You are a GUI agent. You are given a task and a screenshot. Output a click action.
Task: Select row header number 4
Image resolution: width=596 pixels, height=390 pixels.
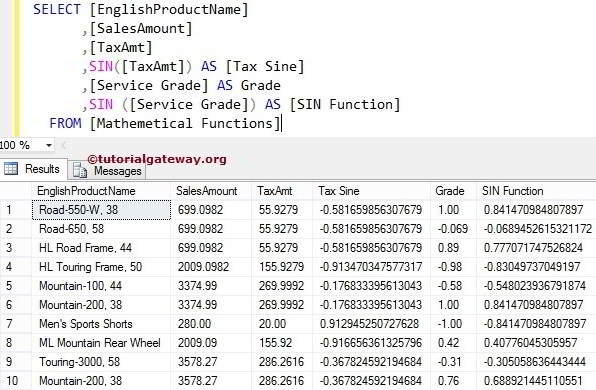pos(9,267)
